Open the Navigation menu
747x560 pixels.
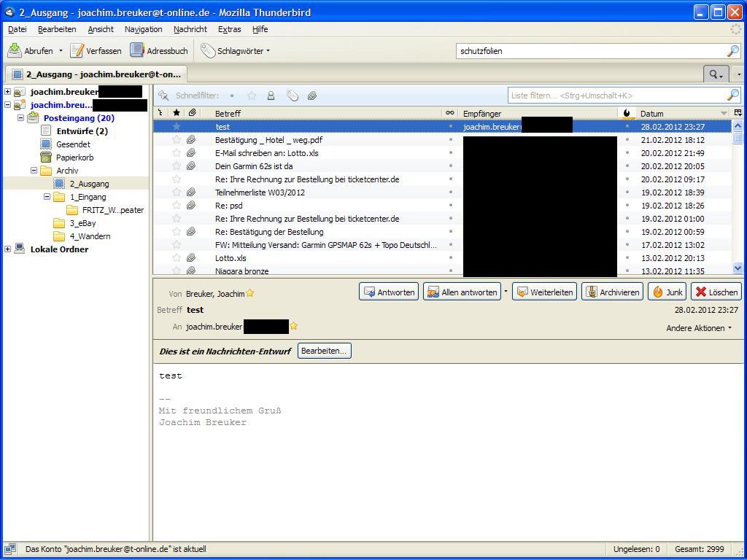pyautogui.click(x=144, y=29)
